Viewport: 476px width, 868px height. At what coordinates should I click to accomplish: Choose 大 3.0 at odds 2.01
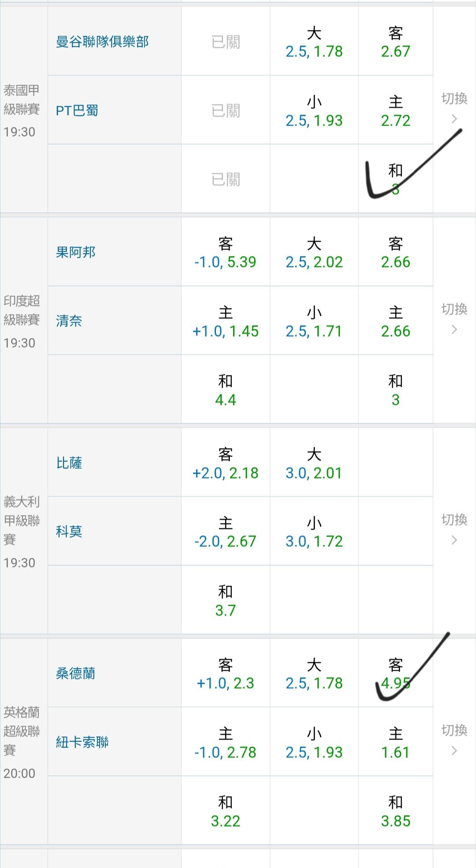pyautogui.click(x=314, y=464)
